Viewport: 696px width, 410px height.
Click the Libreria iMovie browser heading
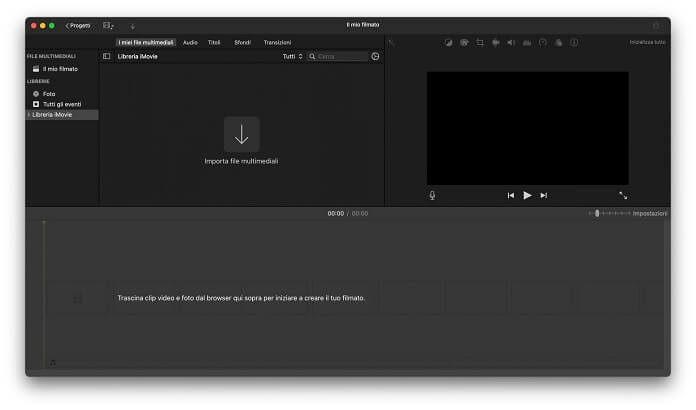(138, 56)
